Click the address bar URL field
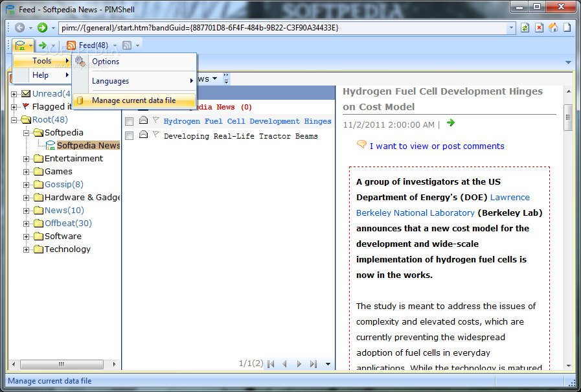The height and width of the screenshot is (392, 581). [x=284, y=28]
